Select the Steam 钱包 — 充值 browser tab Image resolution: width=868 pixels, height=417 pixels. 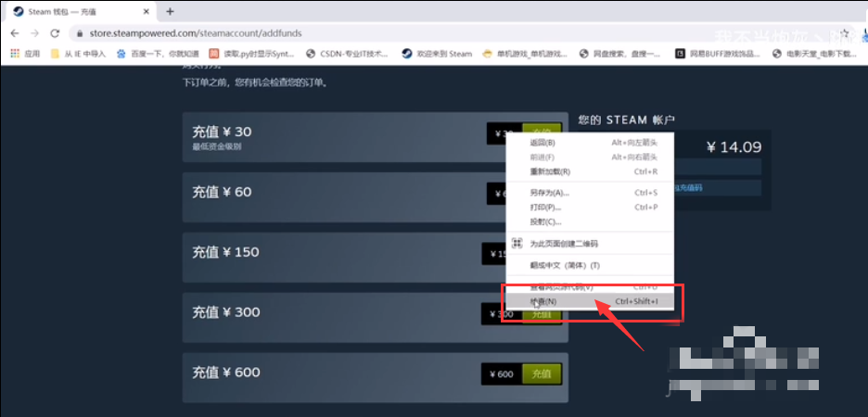click(82, 11)
